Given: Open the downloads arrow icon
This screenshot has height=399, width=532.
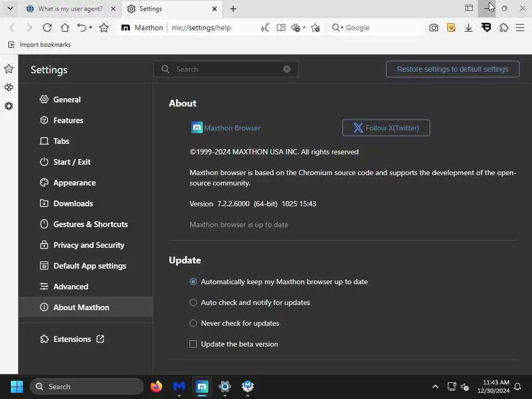Looking at the screenshot, I should (469, 28).
